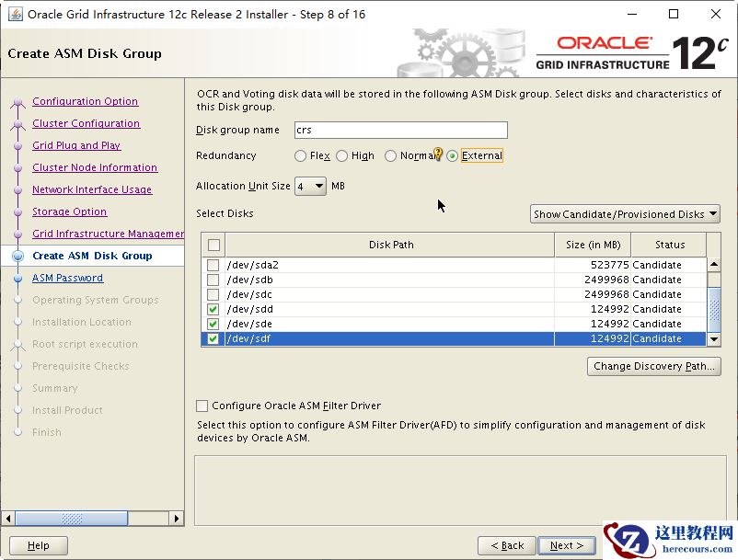Screen dimensions: 738x560
Task: Click the help tip icon beside Normal
Action: [439, 155]
